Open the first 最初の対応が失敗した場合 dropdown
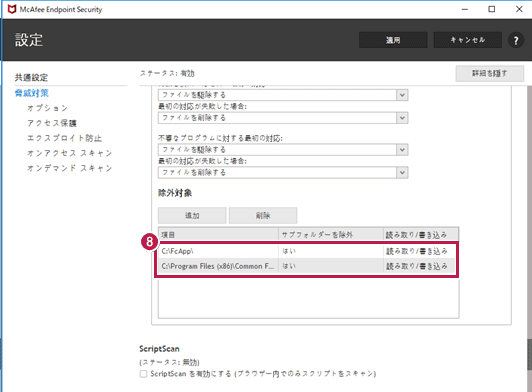The width and height of the screenshot is (532, 392). (x=283, y=118)
